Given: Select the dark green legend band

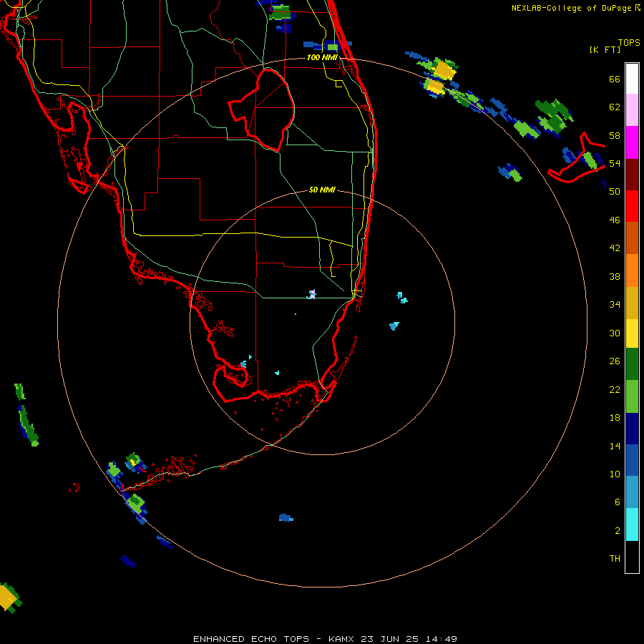Looking at the screenshot, I should [632, 364].
